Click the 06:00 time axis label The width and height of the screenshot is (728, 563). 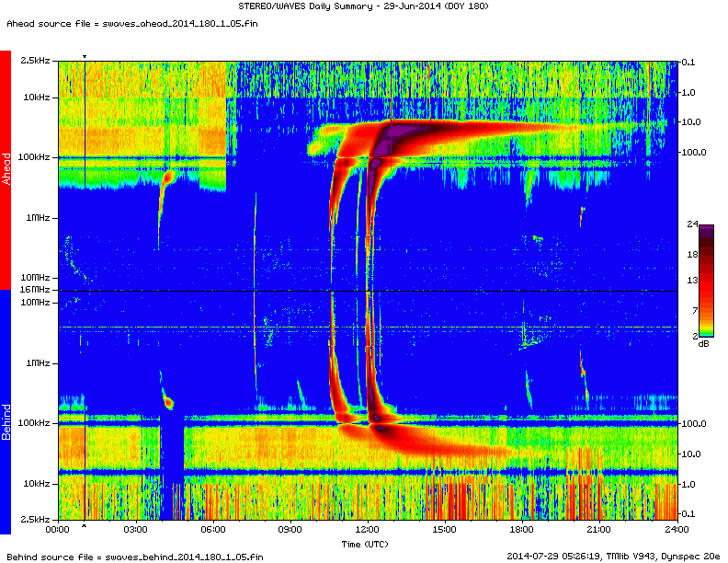[213, 530]
